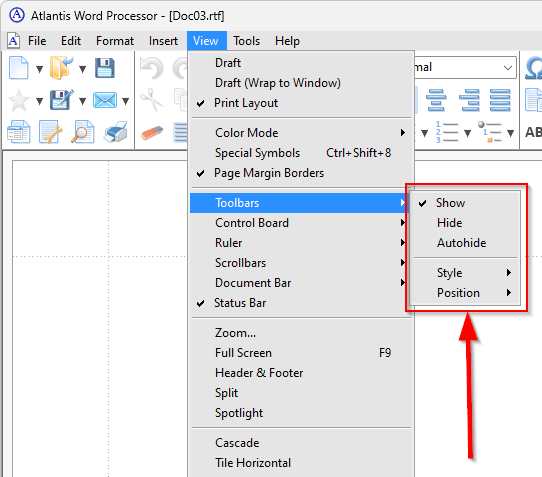
Task: Expand the Color Mode submenu
Action: pyautogui.click(x=301, y=133)
